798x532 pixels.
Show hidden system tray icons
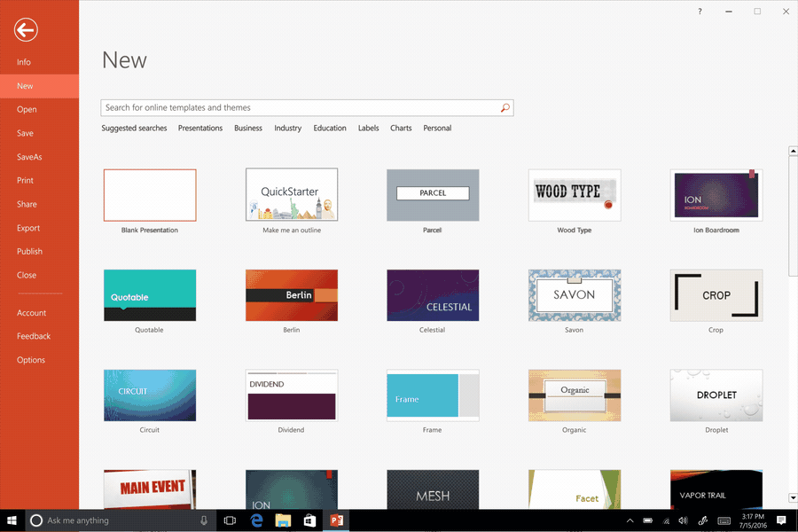630,520
